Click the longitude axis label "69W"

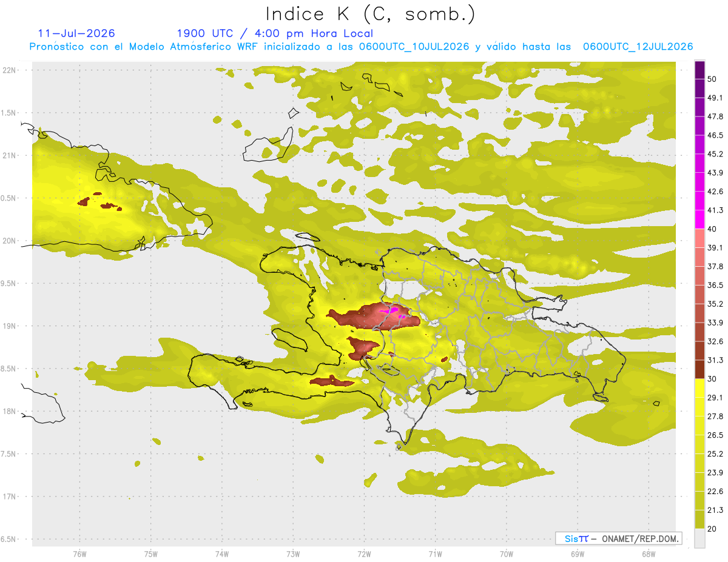[x=578, y=554]
